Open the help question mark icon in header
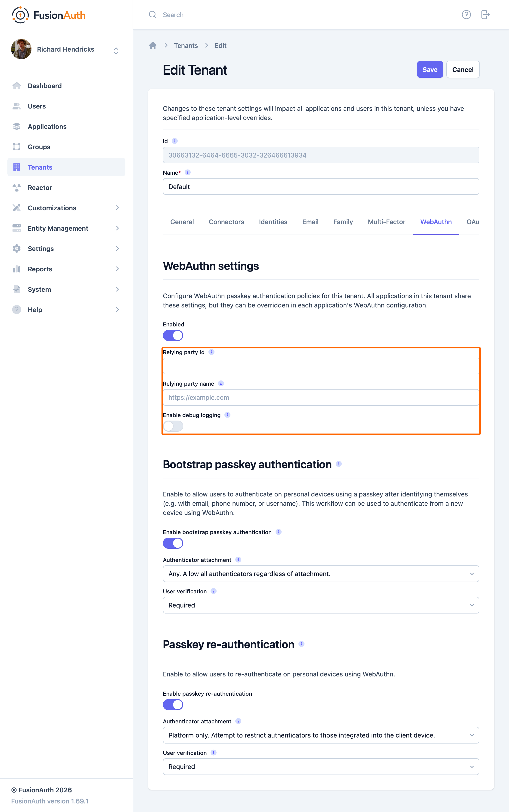Image resolution: width=509 pixels, height=812 pixels. 466,15
